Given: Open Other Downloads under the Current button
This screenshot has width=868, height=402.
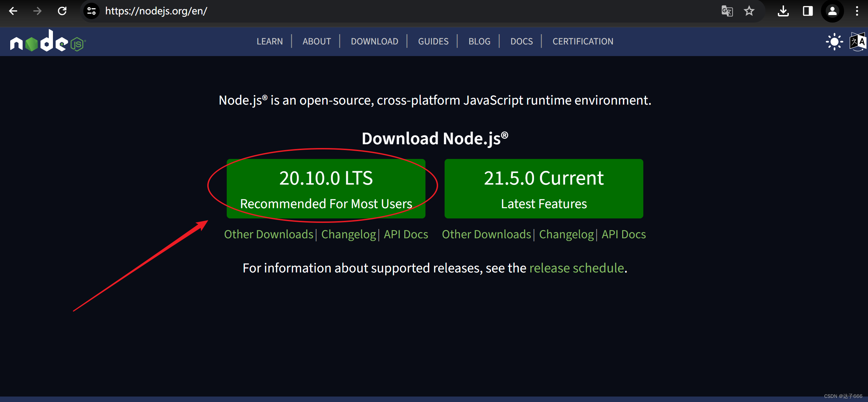Looking at the screenshot, I should tap(487, 234).
